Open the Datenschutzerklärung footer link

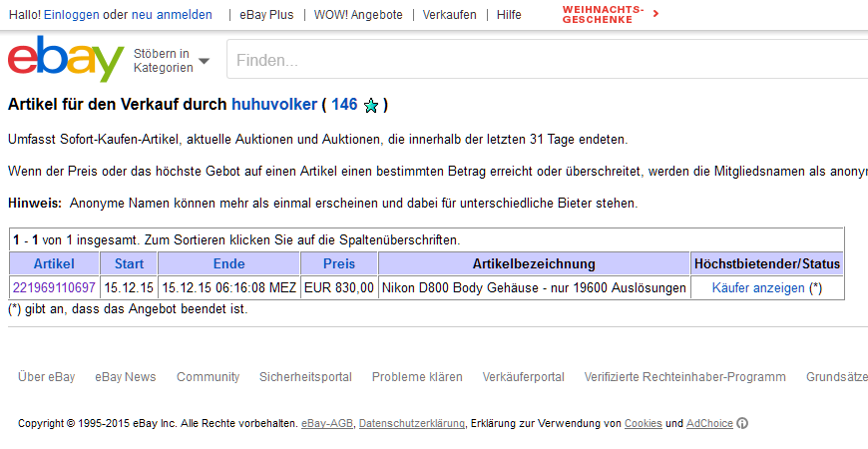[x=411, y=424]
